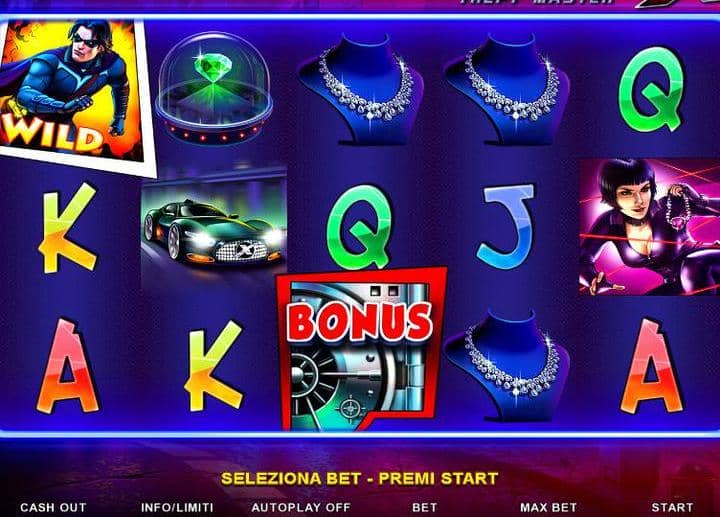Select the blue J card symbol

507,226
